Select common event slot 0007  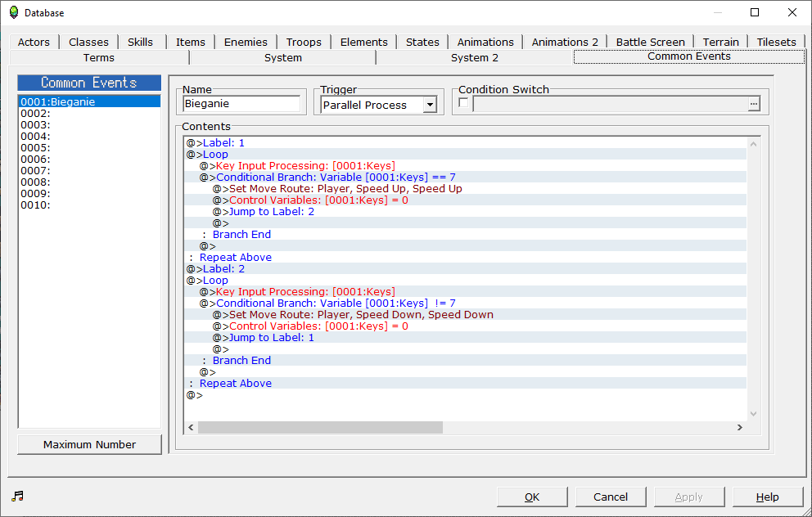pyautogui.click(x=89, y=170)
